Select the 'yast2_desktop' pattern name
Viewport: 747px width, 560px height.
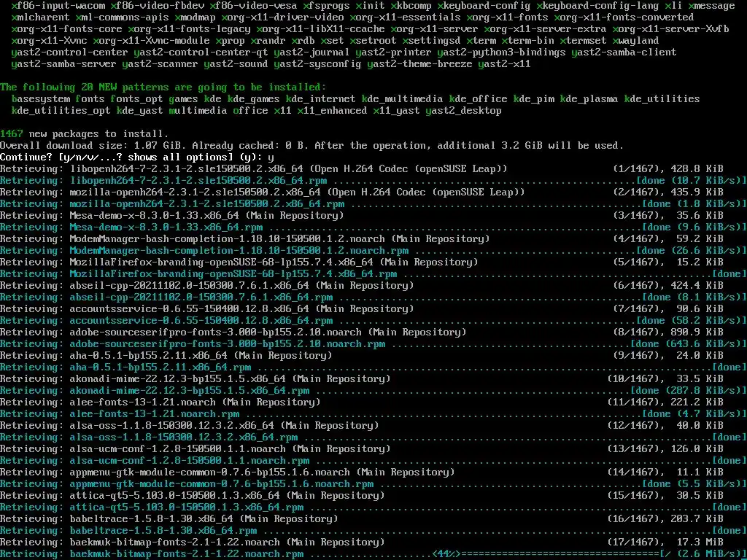[x=463, y=111]
